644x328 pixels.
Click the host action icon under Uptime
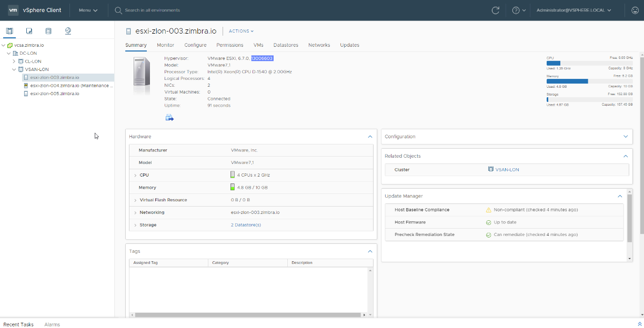(x=169, y=118)
